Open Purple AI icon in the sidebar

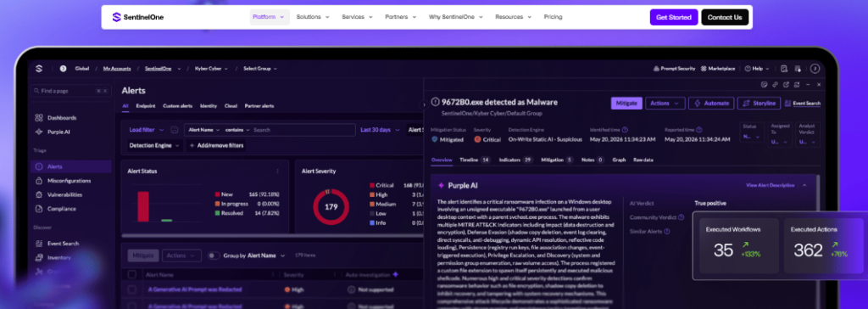(39, 132)
